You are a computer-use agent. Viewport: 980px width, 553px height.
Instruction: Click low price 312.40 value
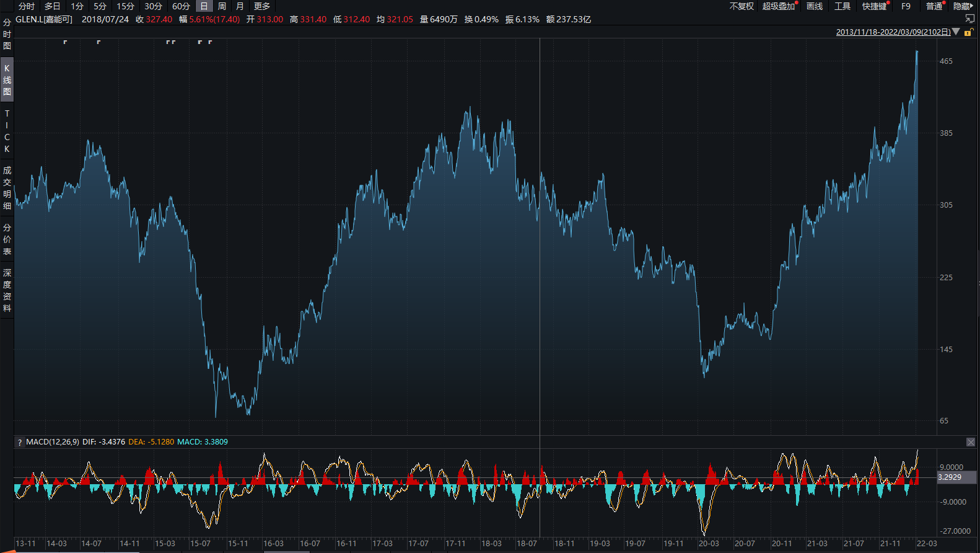[356, 19]
